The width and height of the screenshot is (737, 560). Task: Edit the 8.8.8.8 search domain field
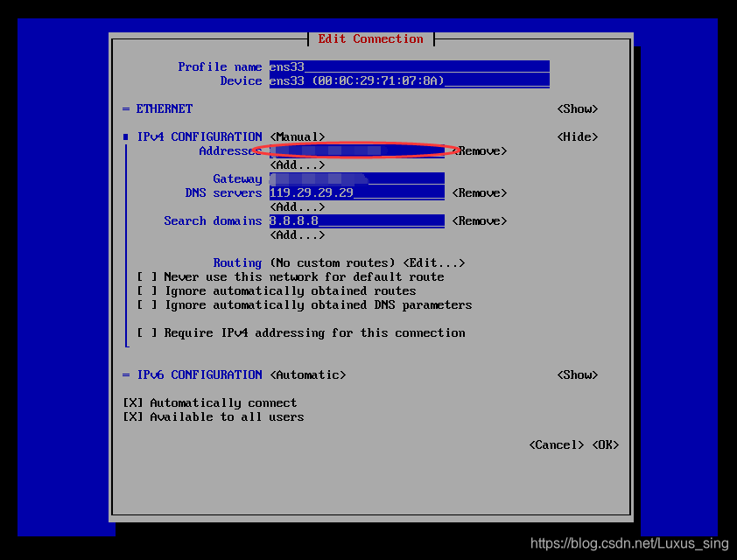(x=357, y=220)
